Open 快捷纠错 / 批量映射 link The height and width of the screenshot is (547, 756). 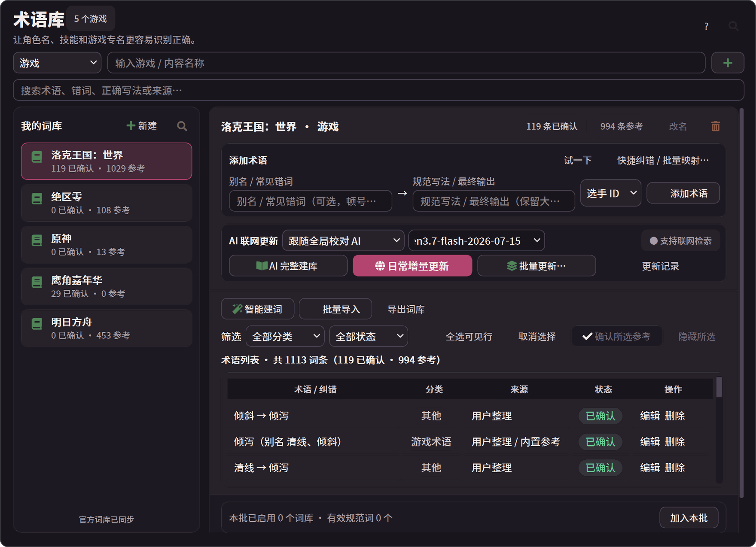(663, 160)
